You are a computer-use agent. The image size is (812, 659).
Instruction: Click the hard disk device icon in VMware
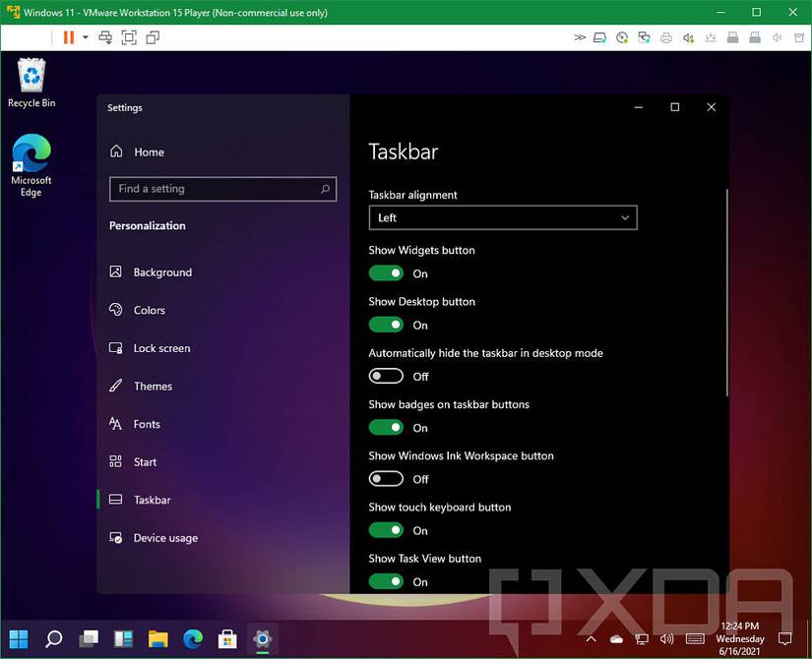[599, 37]
